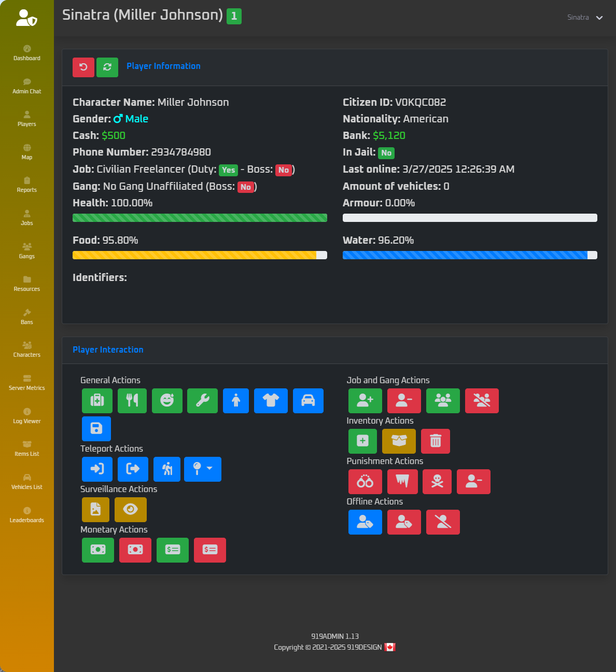Click the eye spectate icon under Surveillance Actions
616x672 pixels.
click(x=130, y=510)
